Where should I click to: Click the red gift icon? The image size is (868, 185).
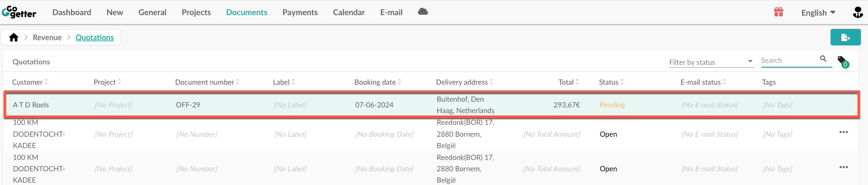click(x=778, y=12)
